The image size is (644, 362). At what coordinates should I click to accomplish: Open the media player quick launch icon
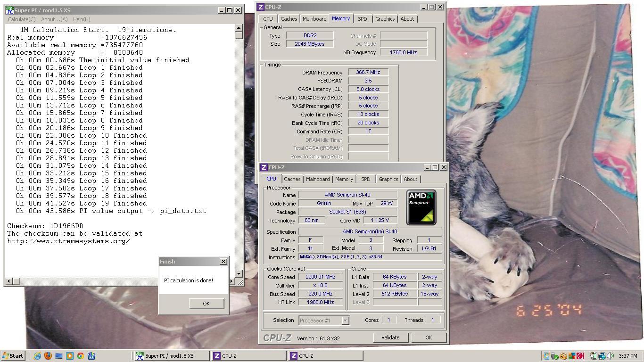point(70,356)
